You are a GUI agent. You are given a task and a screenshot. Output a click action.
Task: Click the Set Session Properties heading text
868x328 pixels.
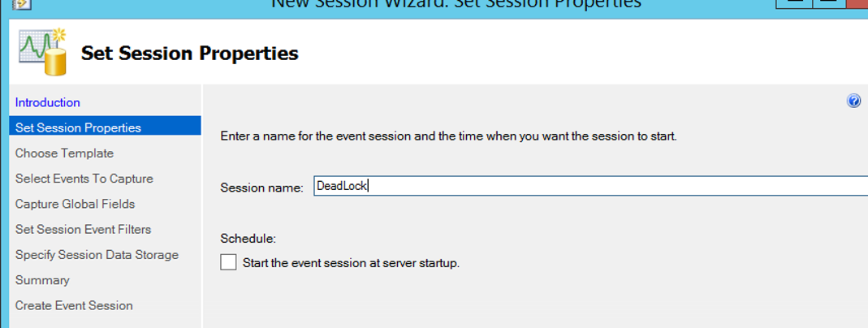(189, 54)
